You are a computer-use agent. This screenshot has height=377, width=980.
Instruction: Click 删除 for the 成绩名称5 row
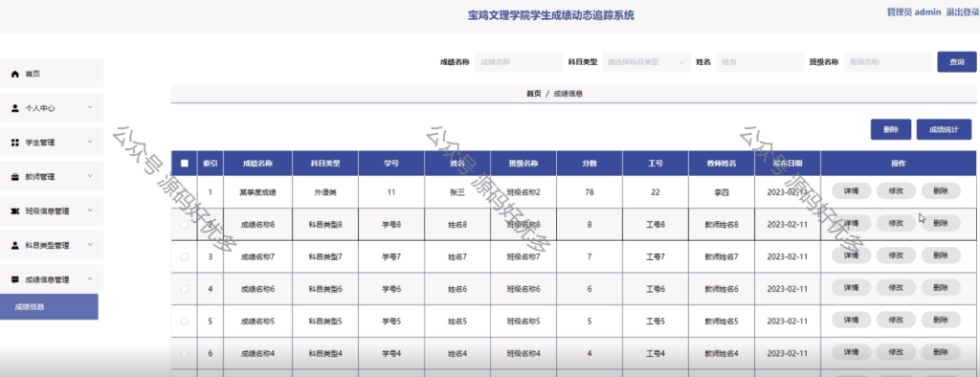941,321
